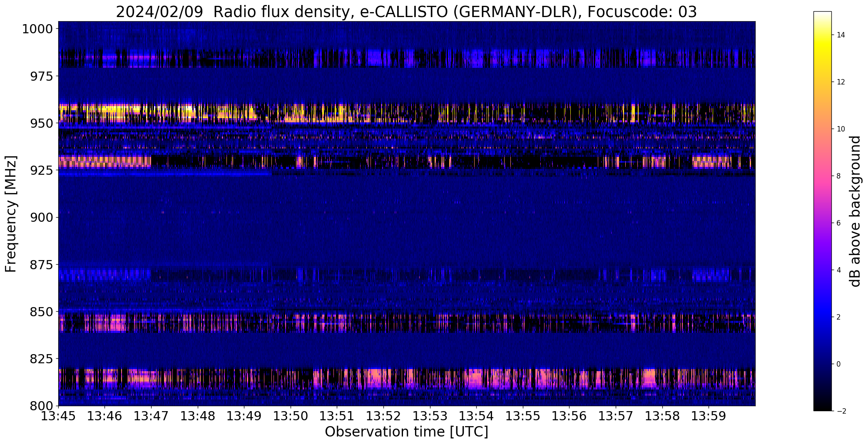
Task: Click the bright yellow 955 MHz emission band
Action: 406,113
